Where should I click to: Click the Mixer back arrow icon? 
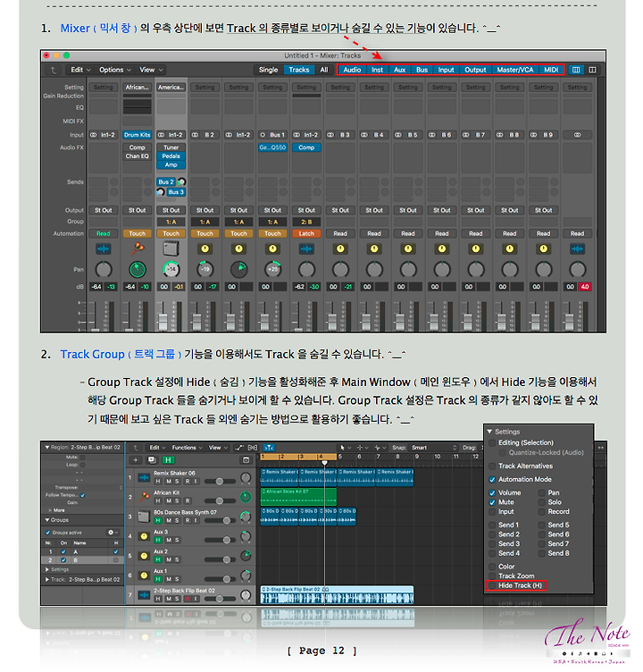point(53,70)
